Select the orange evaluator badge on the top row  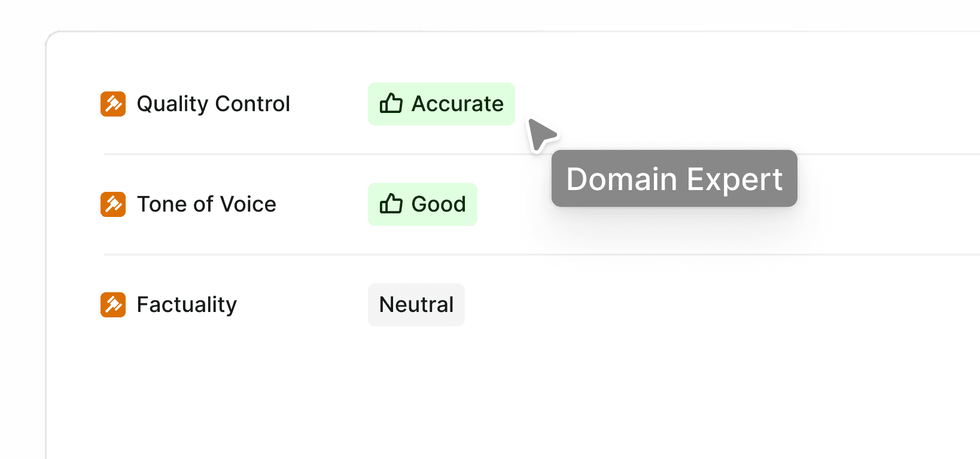click(113, 104)
